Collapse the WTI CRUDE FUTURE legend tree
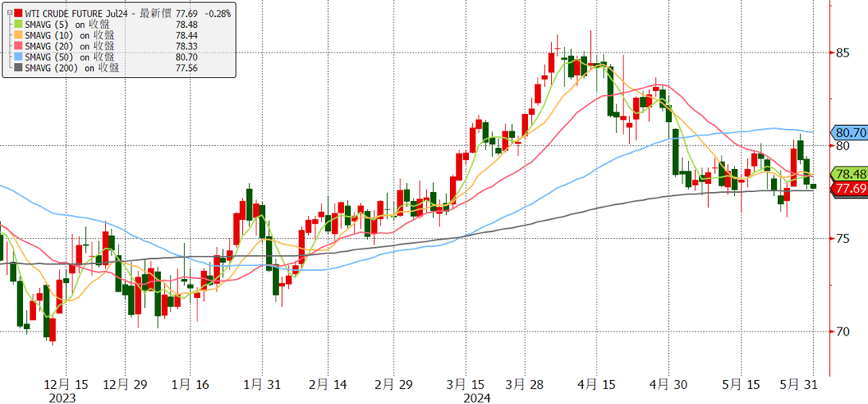This screenshot has width=868, height=404. [x=9, y=12]
